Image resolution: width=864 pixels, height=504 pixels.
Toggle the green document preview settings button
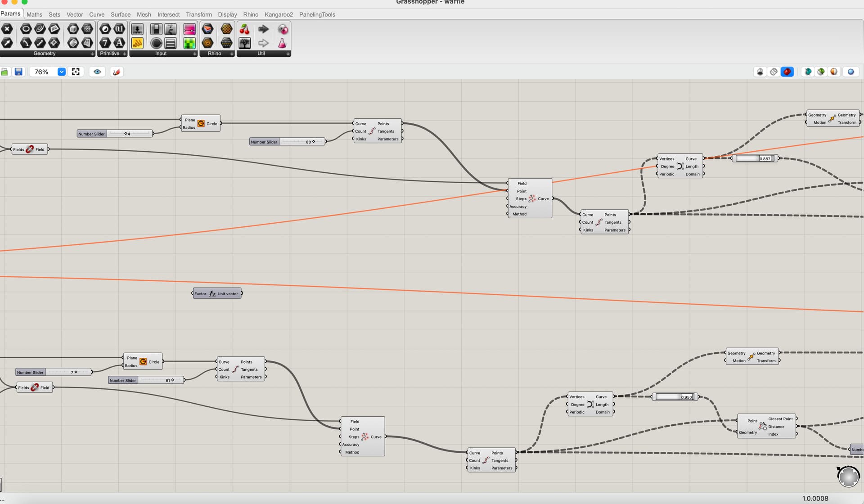click(x=821, y=72)
